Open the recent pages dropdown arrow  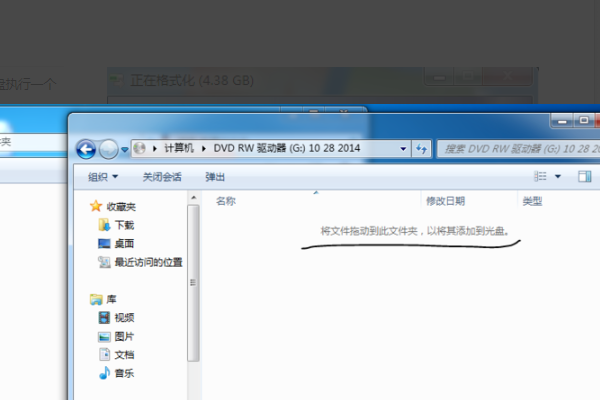(125, 149)
